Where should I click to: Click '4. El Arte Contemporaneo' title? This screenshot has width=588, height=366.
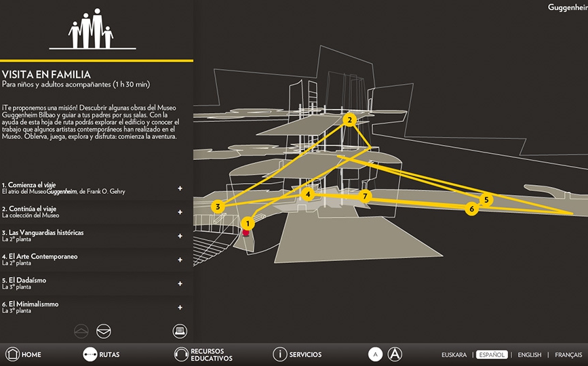(x=40, y=256)
